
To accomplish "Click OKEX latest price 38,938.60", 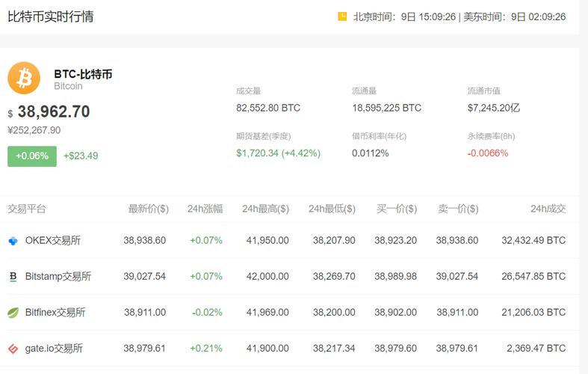I will pos(145,240).
